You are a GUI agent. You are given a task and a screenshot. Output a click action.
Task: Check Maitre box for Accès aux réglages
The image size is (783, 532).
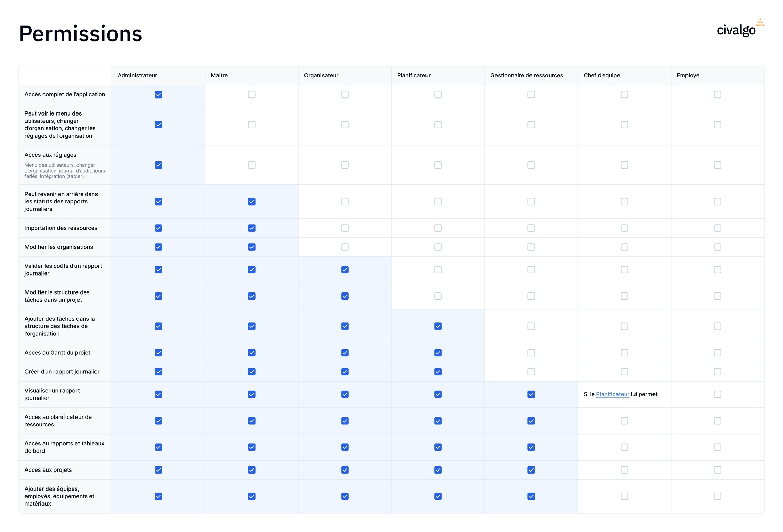tap(251, 165)
